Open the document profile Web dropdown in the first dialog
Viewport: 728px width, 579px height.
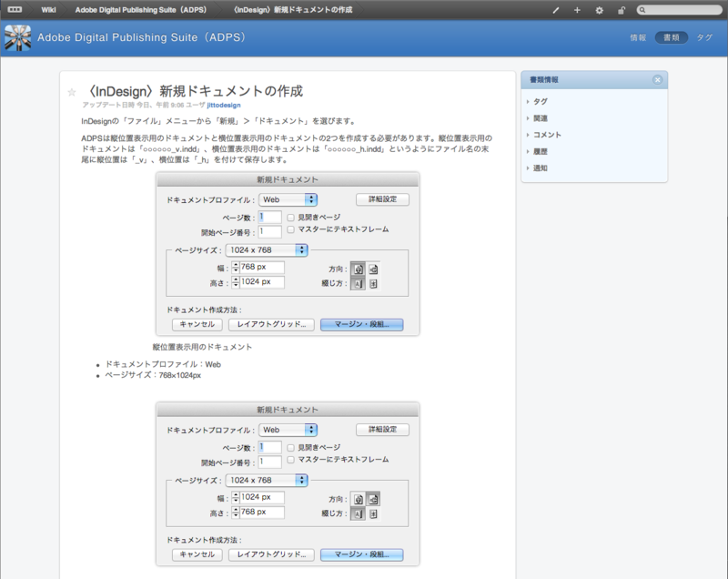[x=288, y=199]
